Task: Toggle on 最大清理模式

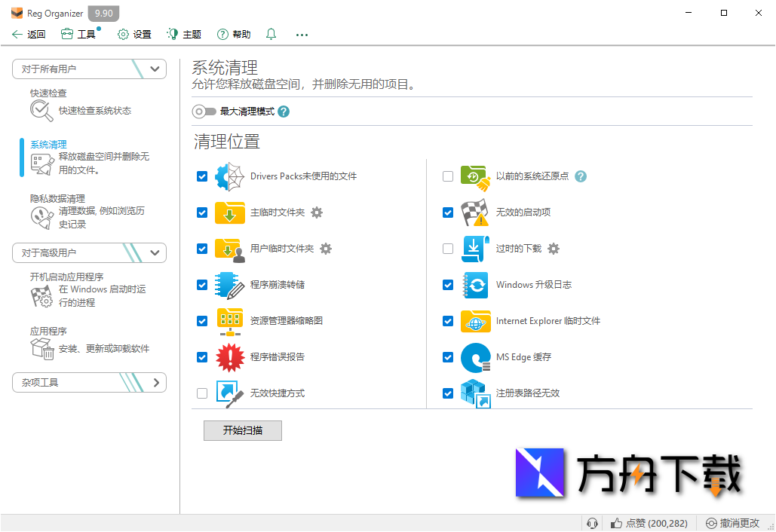Action: coord(204,110)
